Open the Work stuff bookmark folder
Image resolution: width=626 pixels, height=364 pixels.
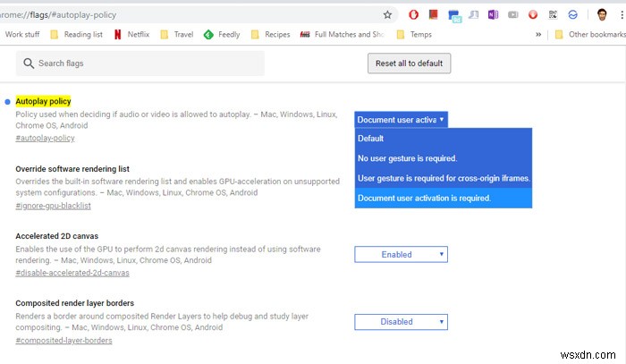click(22, 34)
